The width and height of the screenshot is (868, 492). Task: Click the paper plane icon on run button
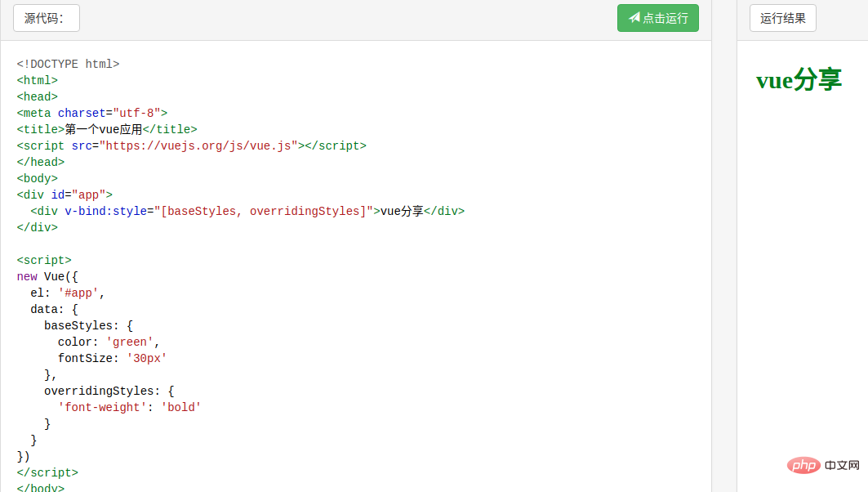point(634,18)
